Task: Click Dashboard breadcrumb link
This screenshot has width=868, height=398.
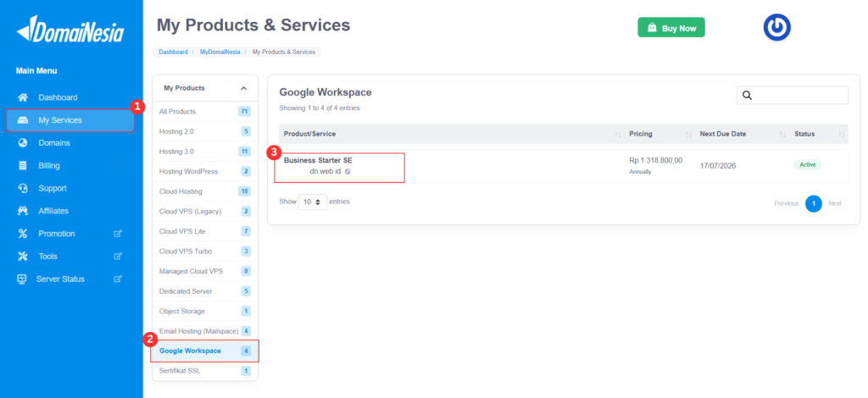Action: (x=173, y=52)
